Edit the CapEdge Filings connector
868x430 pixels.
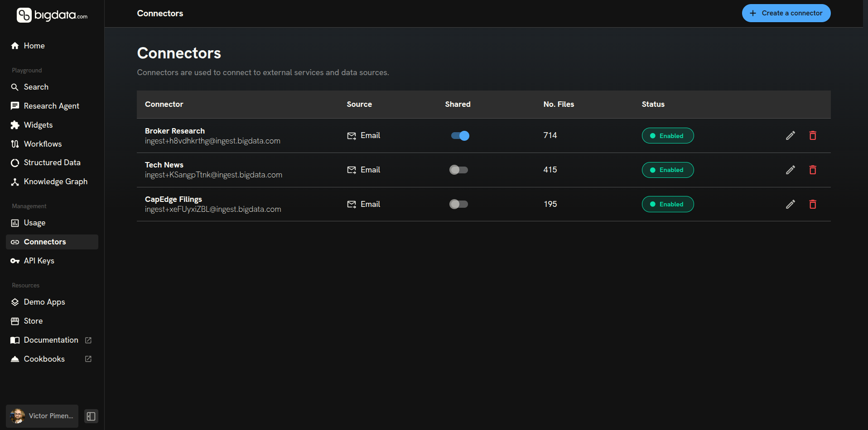pyautogui.click(x=791, y=204)
